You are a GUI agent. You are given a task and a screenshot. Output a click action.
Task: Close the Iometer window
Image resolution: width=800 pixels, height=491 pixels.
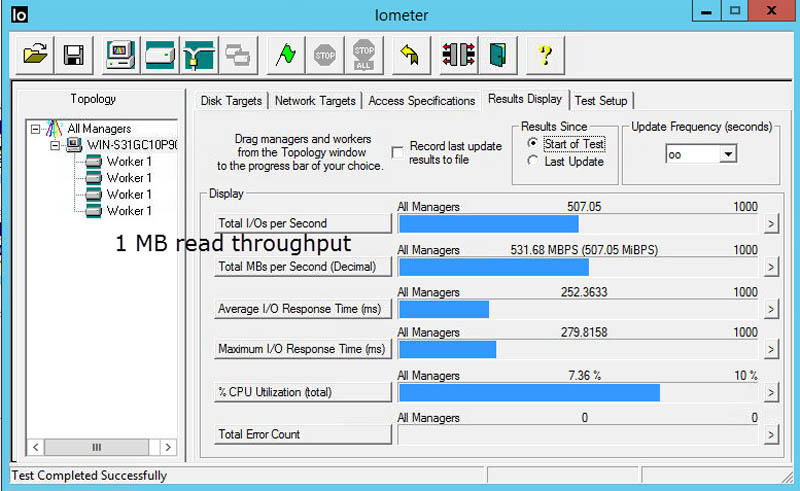(772, 10)
